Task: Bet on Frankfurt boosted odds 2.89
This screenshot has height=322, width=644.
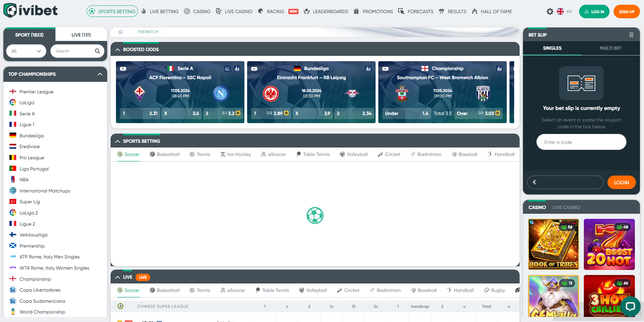Action: coord(271,113)
